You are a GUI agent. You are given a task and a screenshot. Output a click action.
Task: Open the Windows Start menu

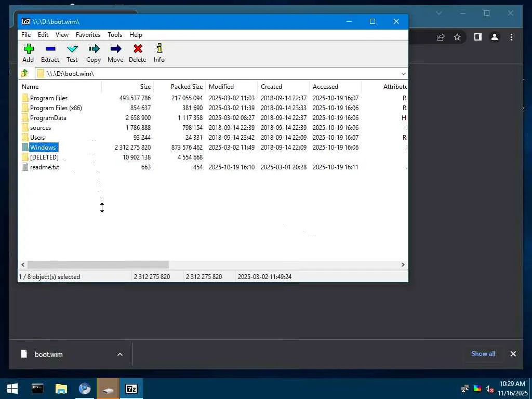[12, 389]
